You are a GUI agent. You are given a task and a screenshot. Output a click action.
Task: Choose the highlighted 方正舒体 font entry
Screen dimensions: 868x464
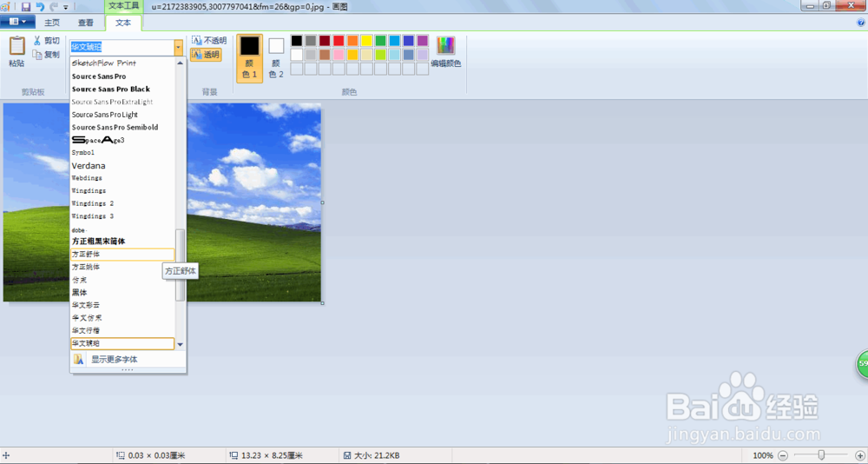click(x=122, y=254)
